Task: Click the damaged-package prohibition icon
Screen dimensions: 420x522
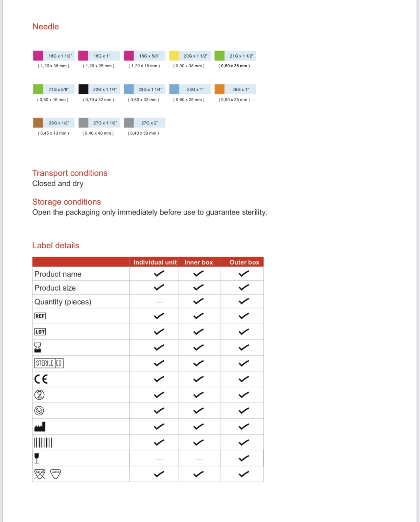Action: tap(39, 411)
